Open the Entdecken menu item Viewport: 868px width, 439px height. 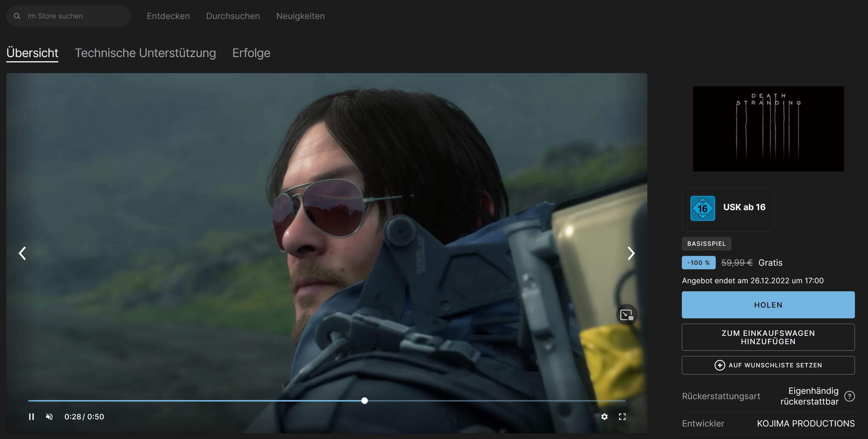pyautogui.click(x=168, y=16)
